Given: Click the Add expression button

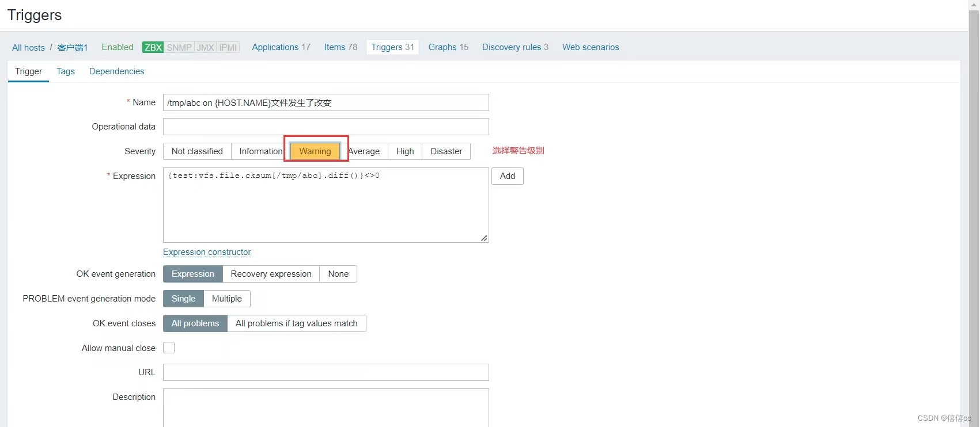Looking at the screenshot, I should click(x=508, y=176).
